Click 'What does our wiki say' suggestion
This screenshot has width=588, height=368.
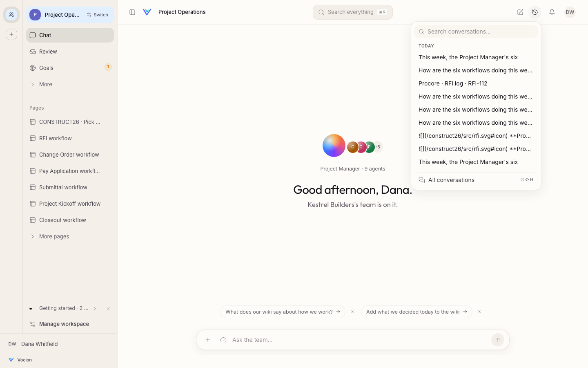(x=283, y=312)
